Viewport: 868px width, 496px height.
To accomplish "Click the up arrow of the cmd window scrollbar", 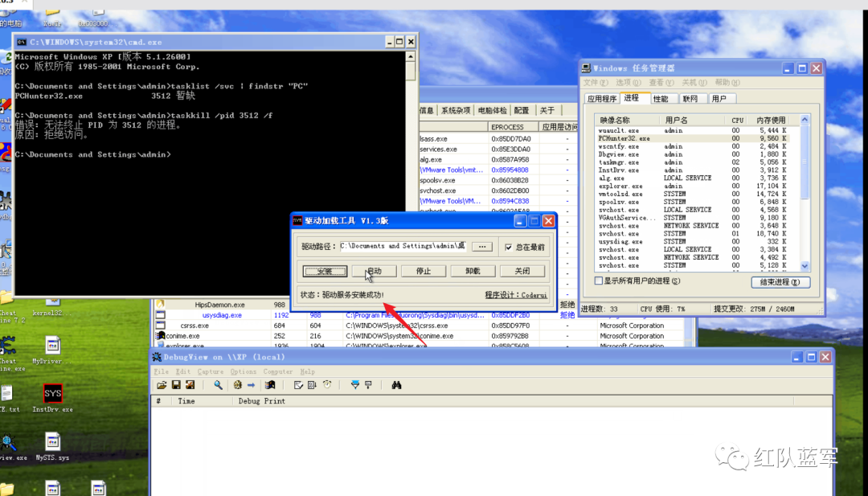I will click(x=411, y=56).
